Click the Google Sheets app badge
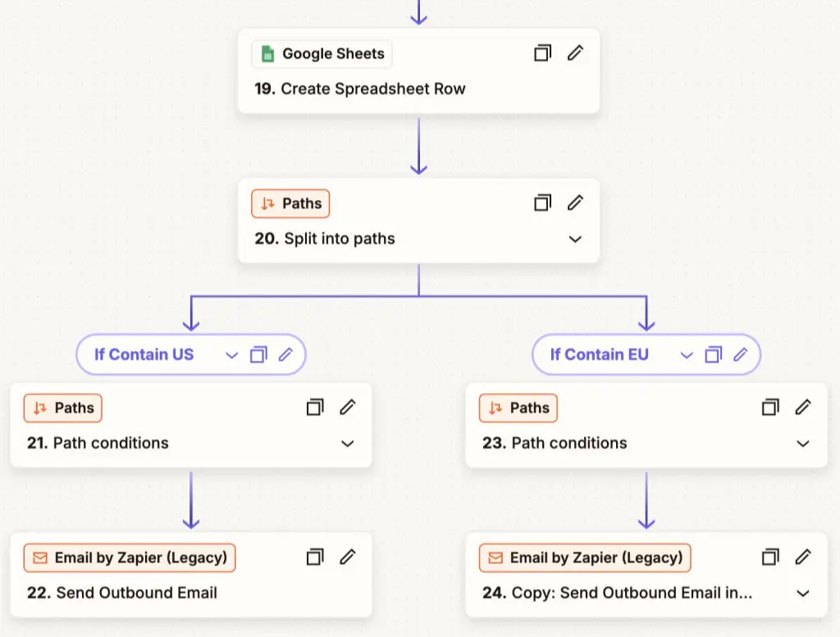 click(x=322, y=54)
